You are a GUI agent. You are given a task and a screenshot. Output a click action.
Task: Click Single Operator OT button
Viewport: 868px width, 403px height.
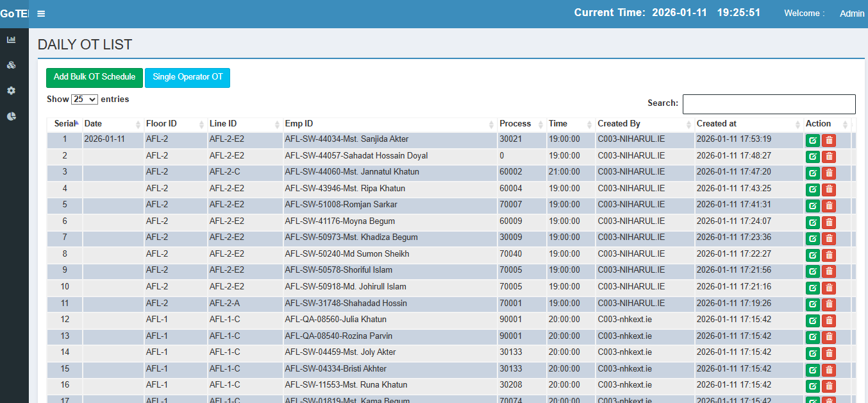coord(187,78)
